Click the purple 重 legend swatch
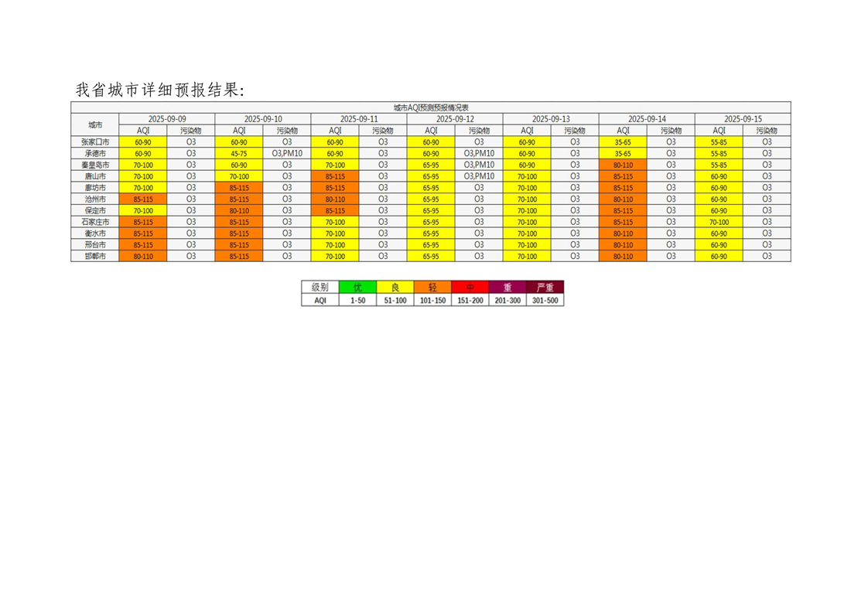The height and width of the screenshot is (613, 868). (507, 287)
